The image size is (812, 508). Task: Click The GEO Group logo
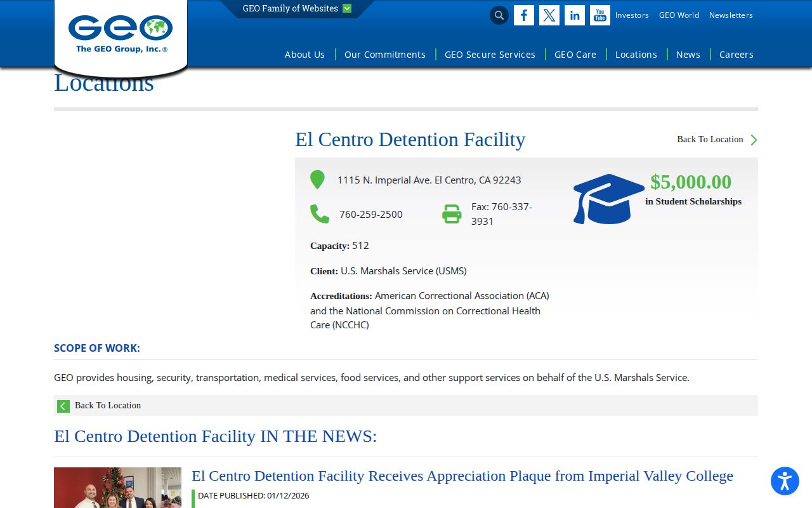(121, 34)
